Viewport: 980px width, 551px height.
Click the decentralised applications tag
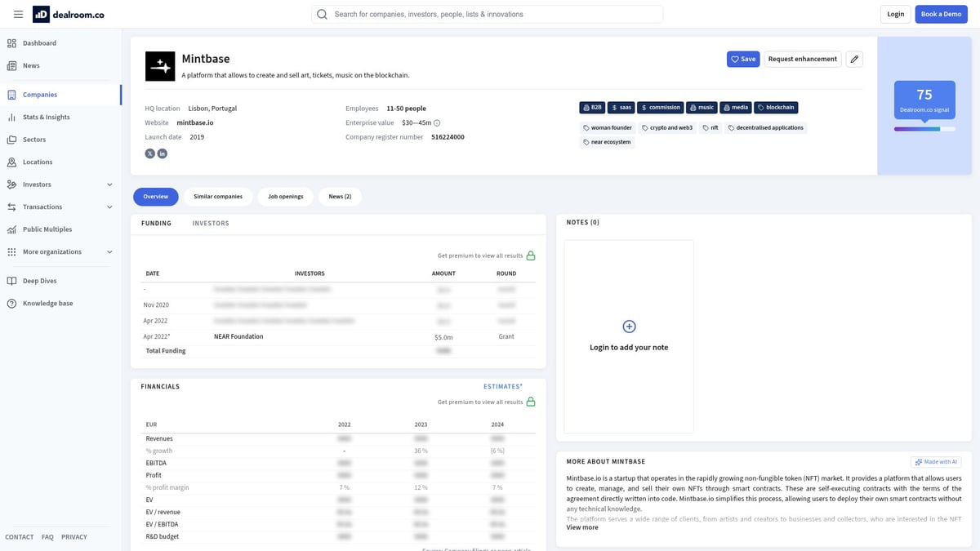[x=766, y=127]
